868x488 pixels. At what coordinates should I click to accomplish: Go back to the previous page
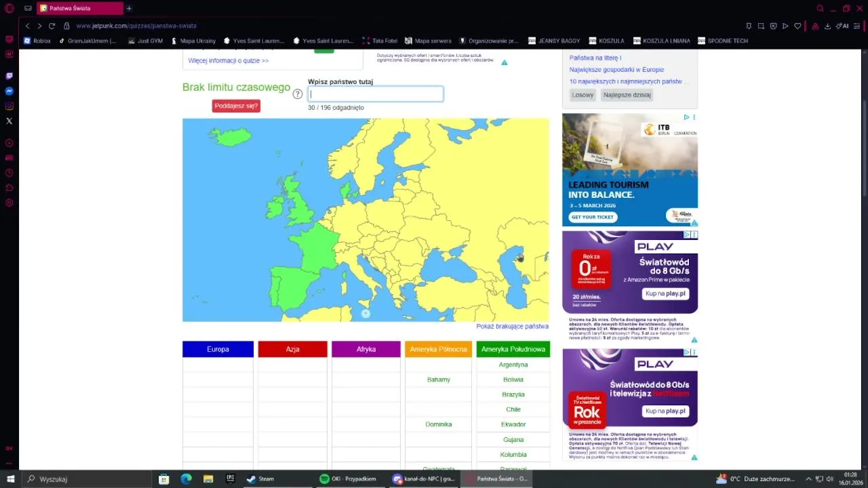[27, 26]
